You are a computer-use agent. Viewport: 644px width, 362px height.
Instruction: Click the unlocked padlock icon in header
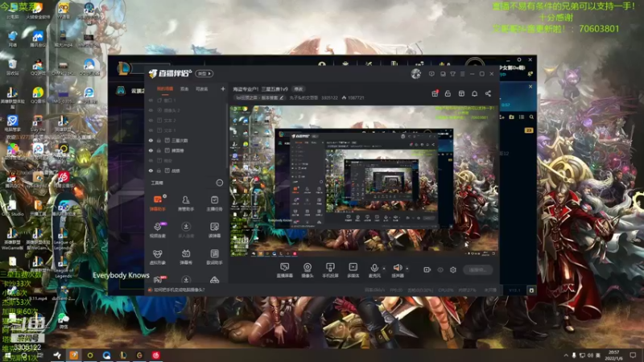pos(448,93)
